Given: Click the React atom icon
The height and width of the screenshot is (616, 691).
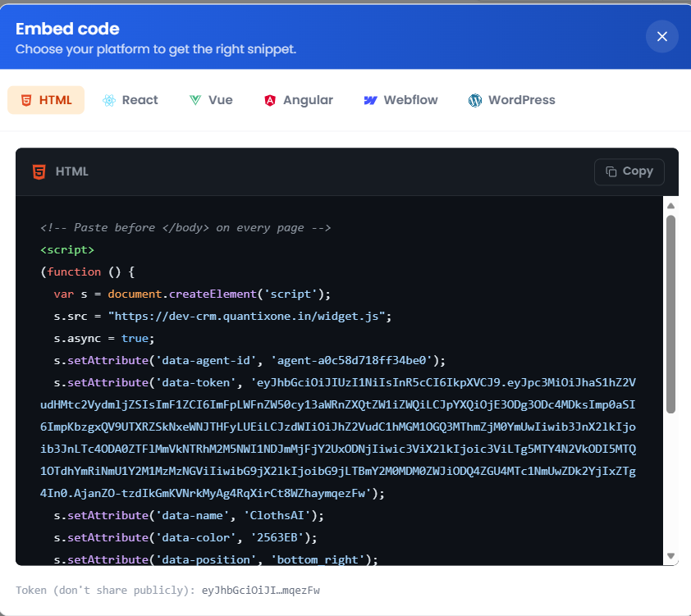Looking at the screenshot, I should point(109,100).
